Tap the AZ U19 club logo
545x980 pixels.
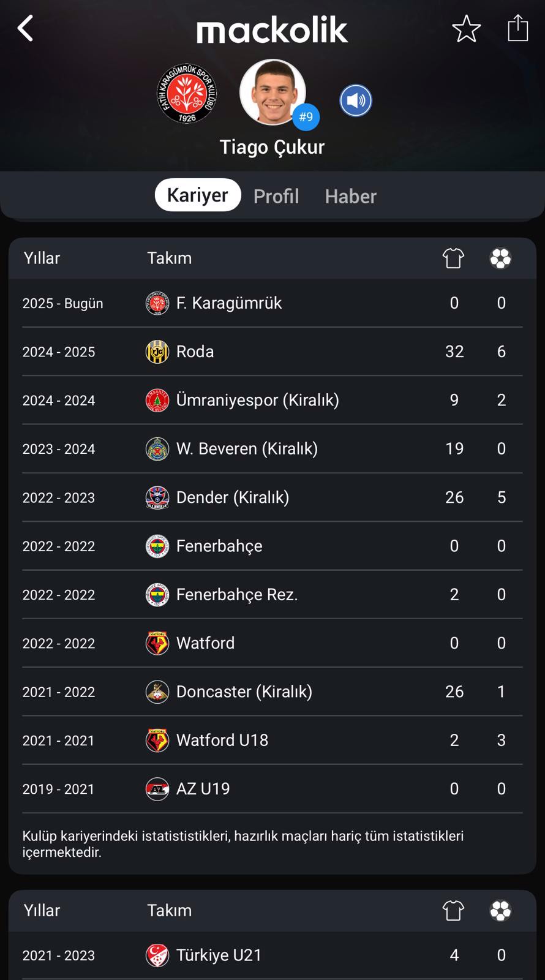(x=157, y=789)
